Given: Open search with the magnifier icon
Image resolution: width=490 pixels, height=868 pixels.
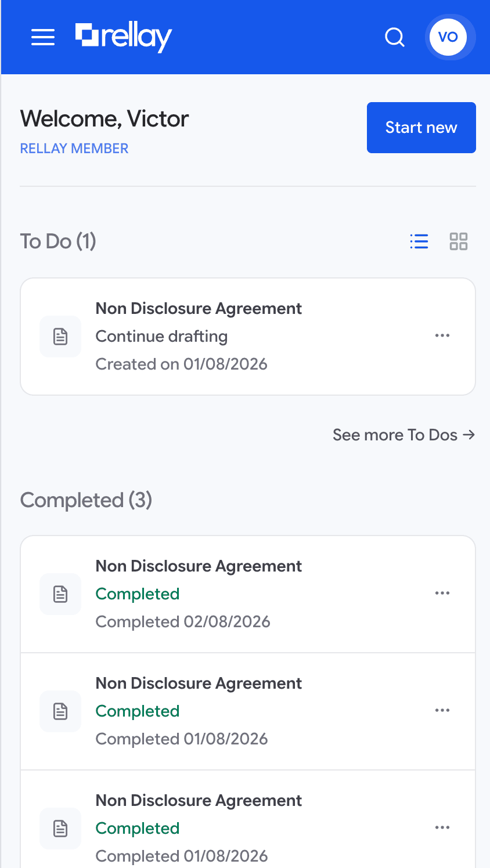Looking at the screenshot, I should pos(395,37).
